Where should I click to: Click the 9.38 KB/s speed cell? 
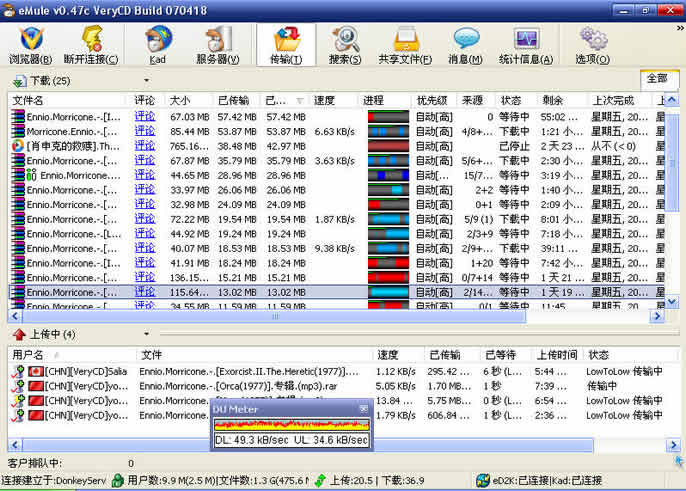pyautogui.click(x=334, y=248)
